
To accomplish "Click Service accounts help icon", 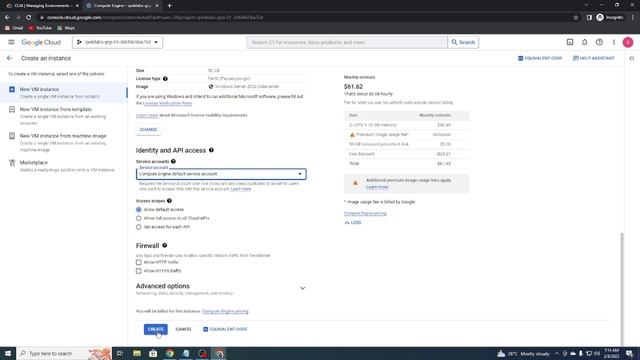I will coord(173,161).
